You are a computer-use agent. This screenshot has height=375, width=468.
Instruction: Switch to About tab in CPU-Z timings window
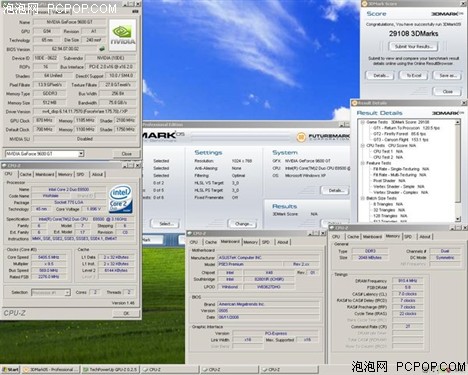[x=425, y=236]
